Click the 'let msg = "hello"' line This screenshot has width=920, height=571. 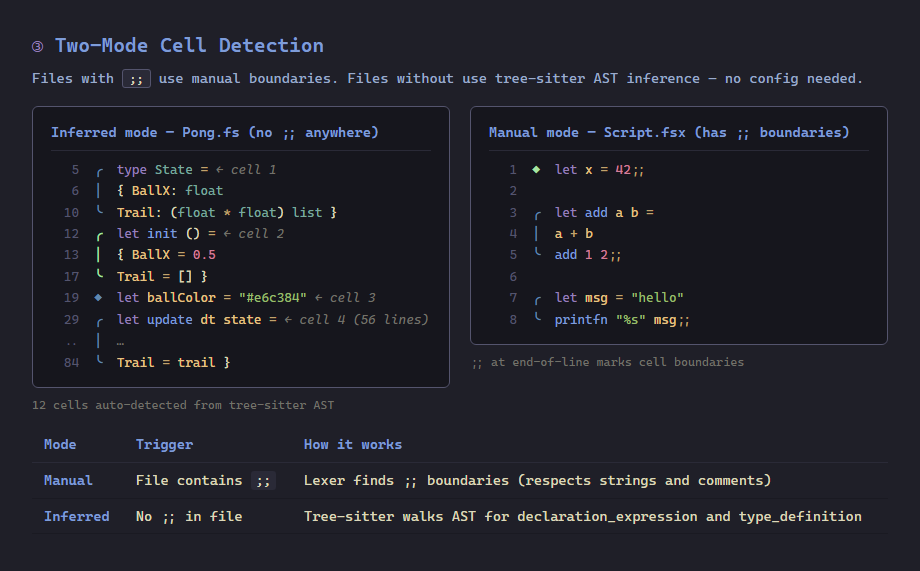[619, 298]
